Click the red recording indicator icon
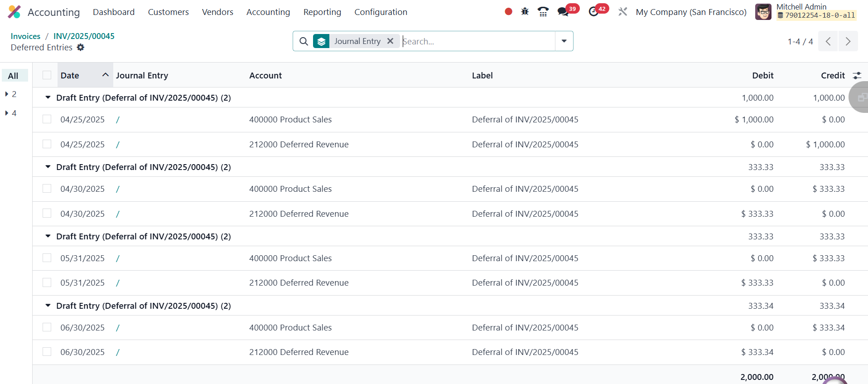Image resolution: width=868 pixels, height=384 pixels. coord(508,12)
